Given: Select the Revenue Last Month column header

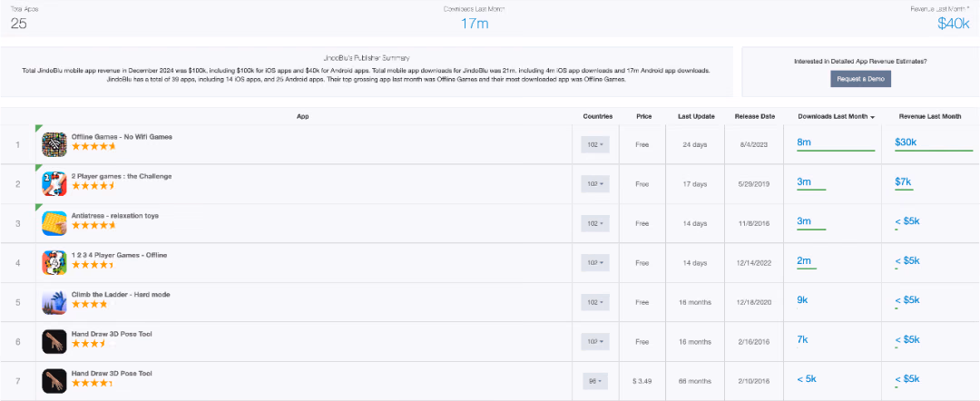Looking at the screenshot, I should 930,116.
